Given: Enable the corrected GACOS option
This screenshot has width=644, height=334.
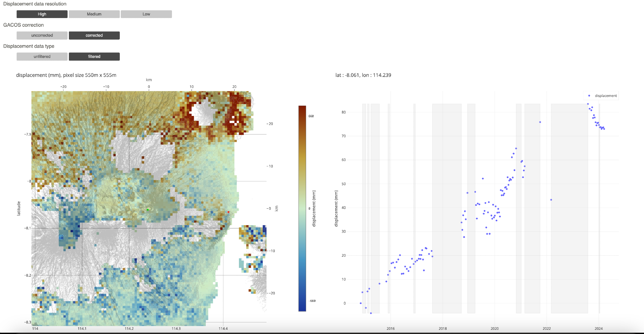Looking at the screenshot, I should tap(94, 35).
